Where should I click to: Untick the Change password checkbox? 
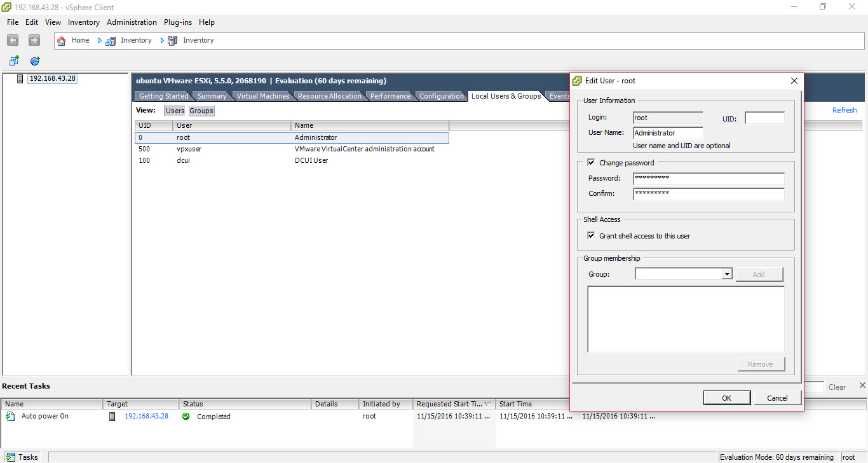[x=591, y=163]
